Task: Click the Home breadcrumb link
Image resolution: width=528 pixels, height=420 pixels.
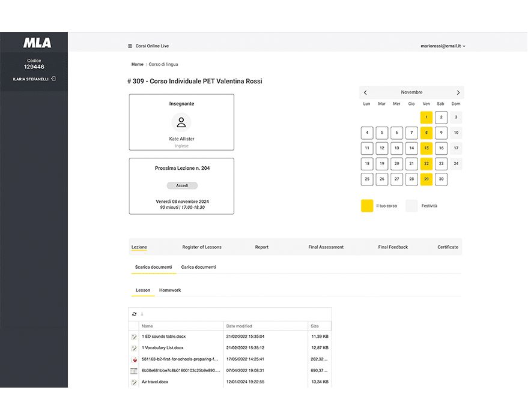Action: click(x=138, y=64)
